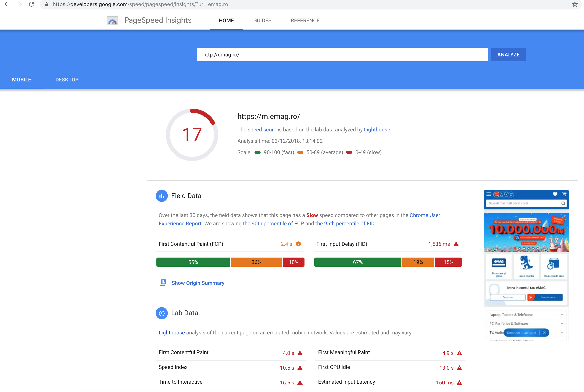Open the GUIDES tab
This screenshot has width=584, height=392.
tap(262, 20)
